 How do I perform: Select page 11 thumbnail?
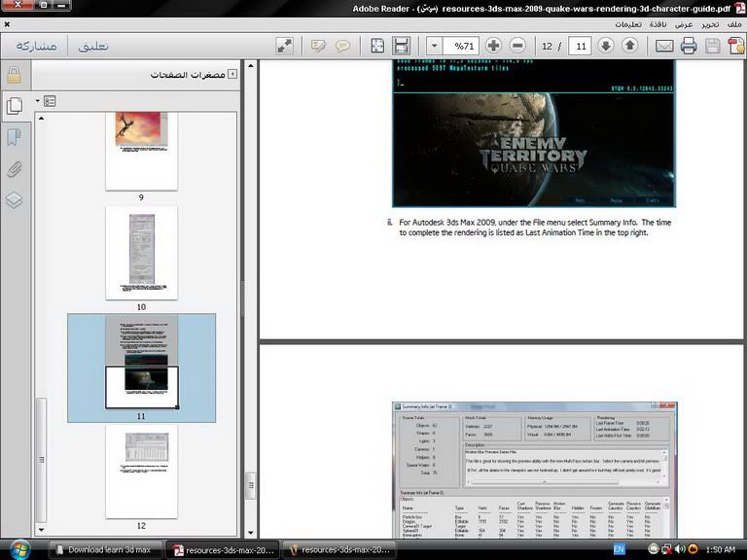click(x=141, y=363)
